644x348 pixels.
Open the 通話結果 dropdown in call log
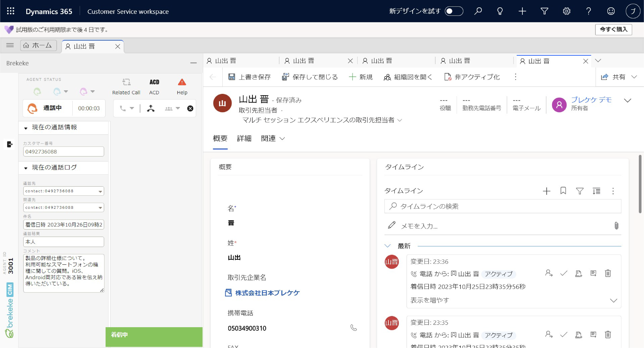pos(63,241)
